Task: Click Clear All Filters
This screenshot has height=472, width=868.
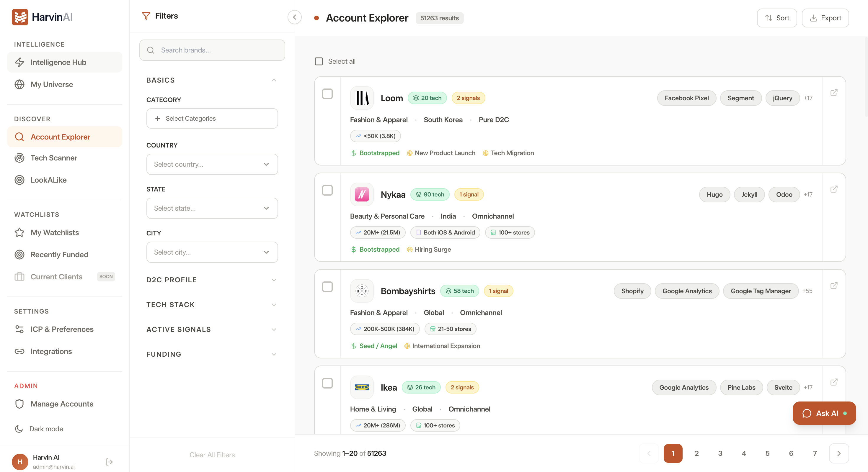Action: pyautogui.click(x=212, y=455)
